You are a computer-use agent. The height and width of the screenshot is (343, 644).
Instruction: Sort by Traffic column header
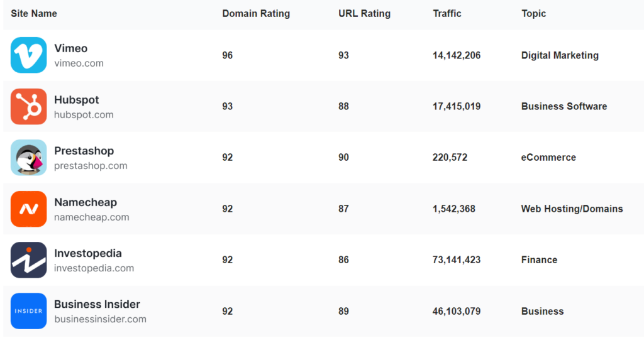pos(447,13)
